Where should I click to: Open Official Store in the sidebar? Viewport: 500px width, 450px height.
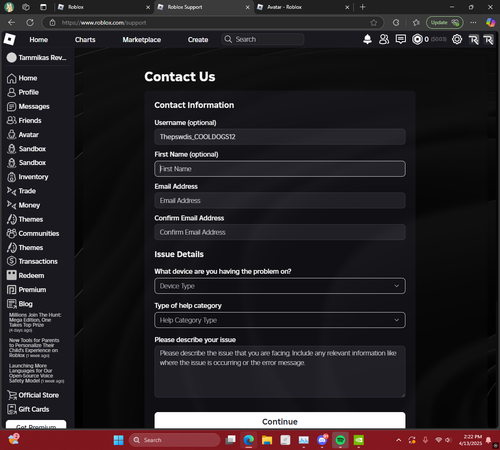[x=33, y=395]
